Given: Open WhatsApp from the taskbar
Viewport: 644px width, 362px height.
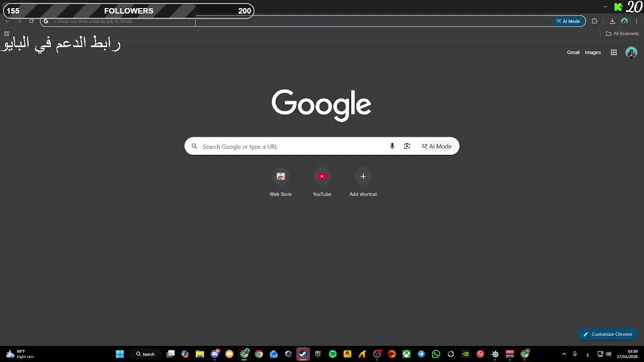Looking at the screenshot, I should click(x=436, y=354).
